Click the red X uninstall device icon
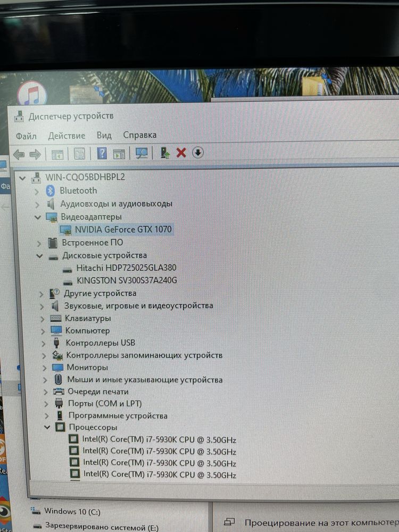Viewport: 399px width, 532px height. [181, 153]
